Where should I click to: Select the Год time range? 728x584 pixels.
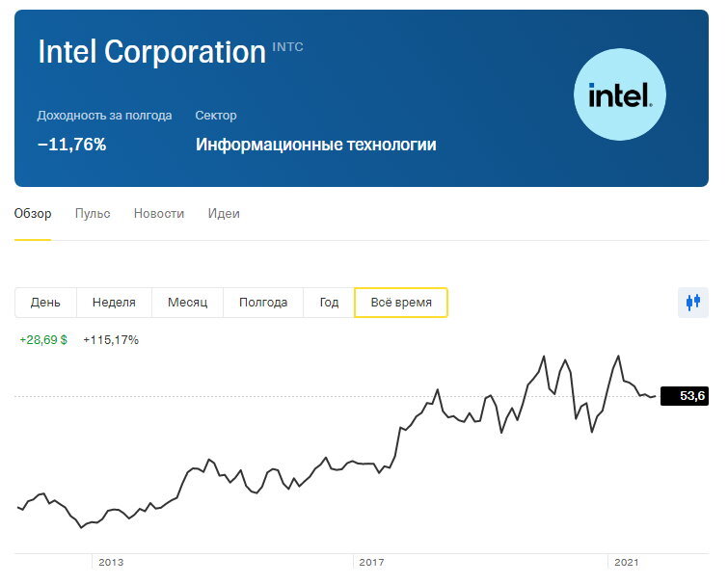coord(329,303)
